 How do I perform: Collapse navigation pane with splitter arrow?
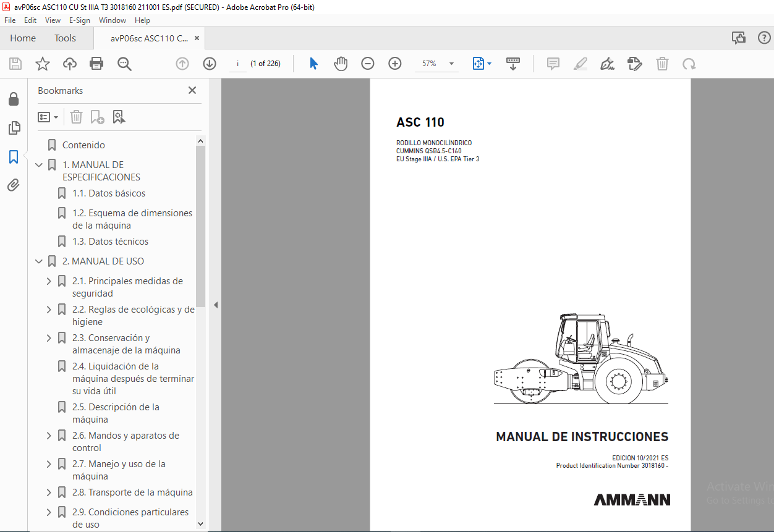pos(215,305)
